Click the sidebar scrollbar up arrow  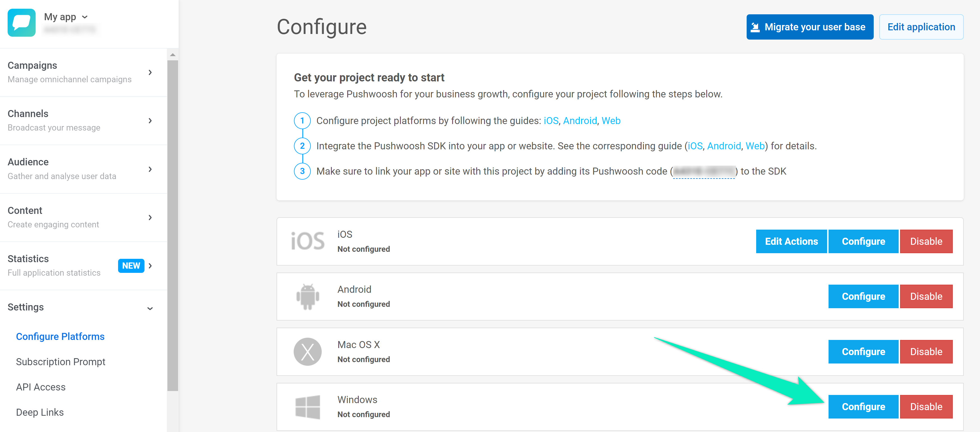click(x=173, y=55)
